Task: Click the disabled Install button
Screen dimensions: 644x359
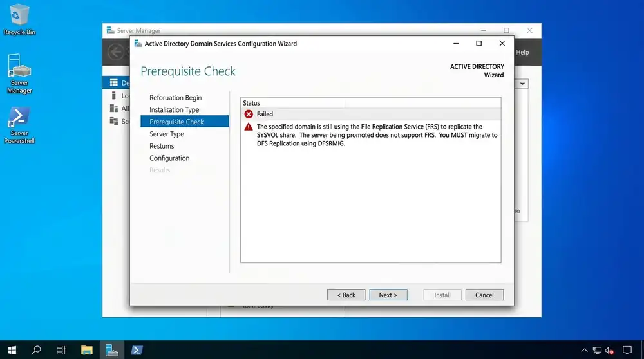Action: pos(442,295)
